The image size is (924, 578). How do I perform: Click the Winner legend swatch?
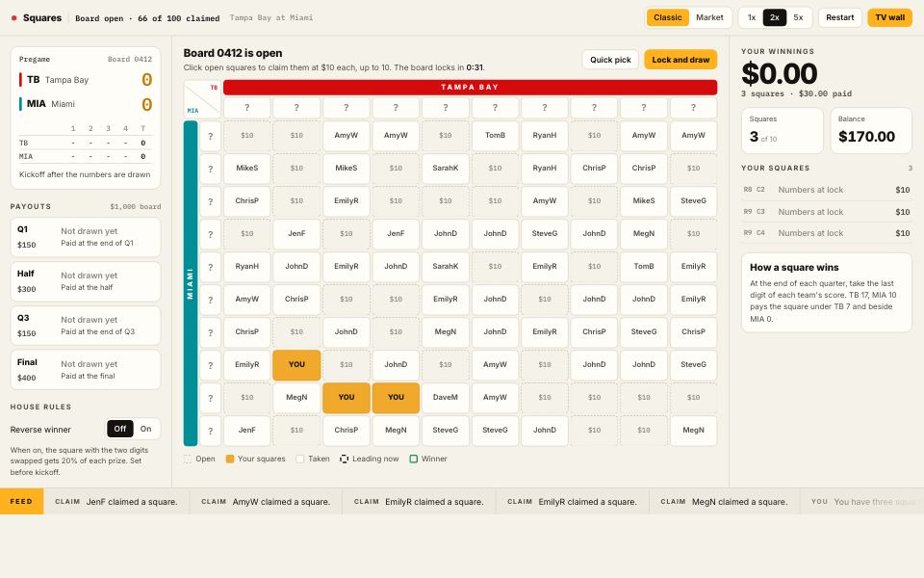pyautogui.click(x=414, y=459)
